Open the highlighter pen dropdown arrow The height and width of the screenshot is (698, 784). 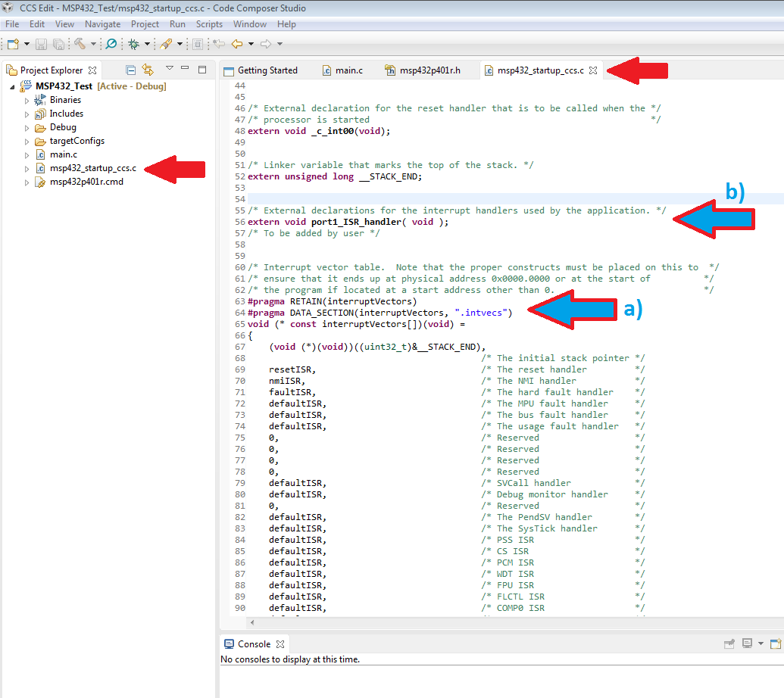click(180, 44)
